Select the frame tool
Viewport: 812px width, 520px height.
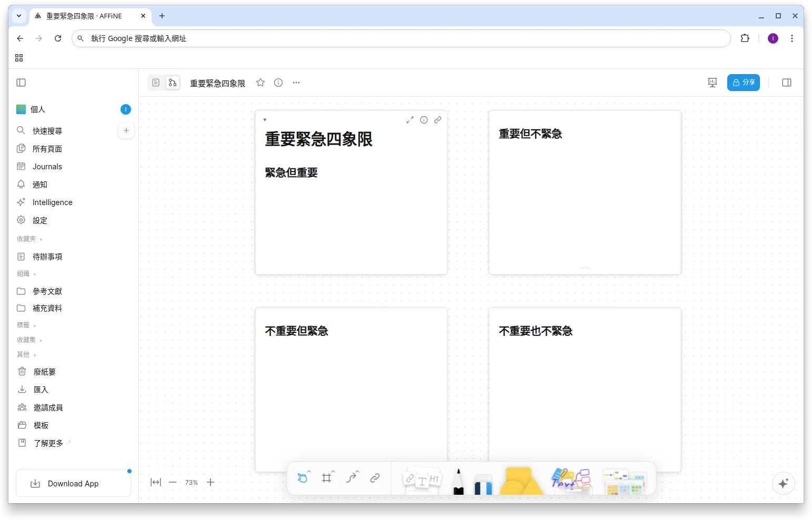[x=327, y=478]
